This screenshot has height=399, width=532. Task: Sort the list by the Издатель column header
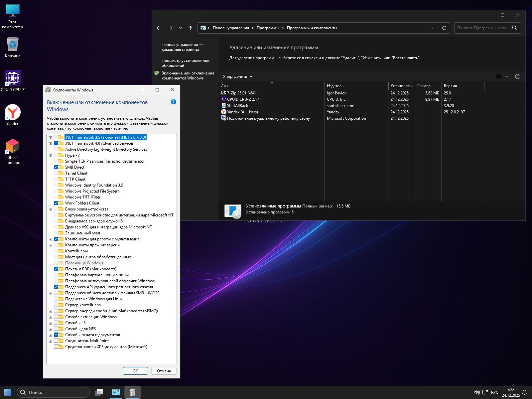click(335, 86)
